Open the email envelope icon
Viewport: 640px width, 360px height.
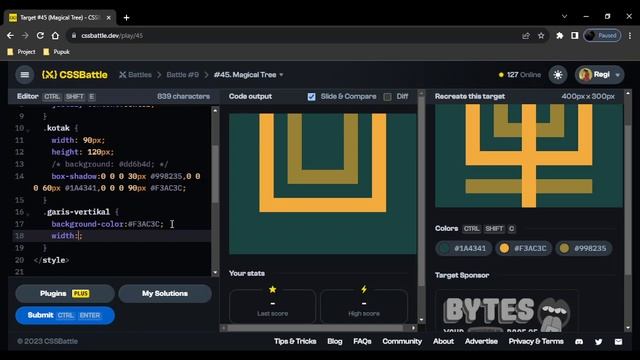(x=618, y=342)
